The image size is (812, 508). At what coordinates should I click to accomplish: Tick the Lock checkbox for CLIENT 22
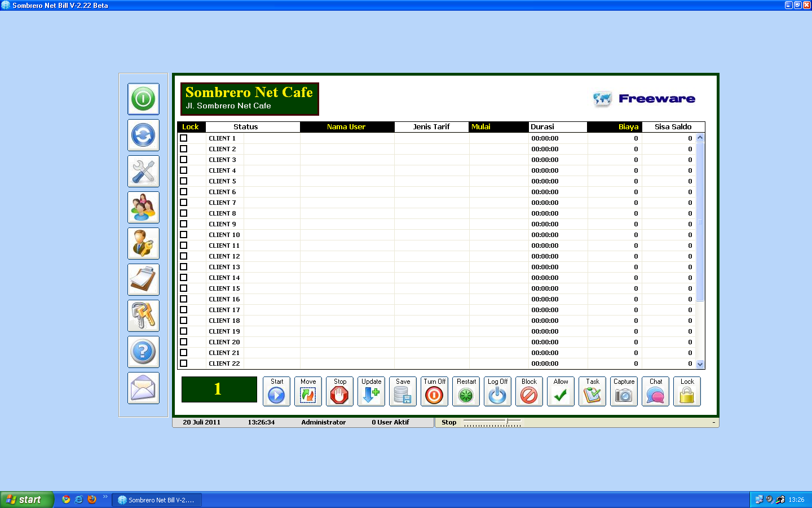tap(183, 364)
